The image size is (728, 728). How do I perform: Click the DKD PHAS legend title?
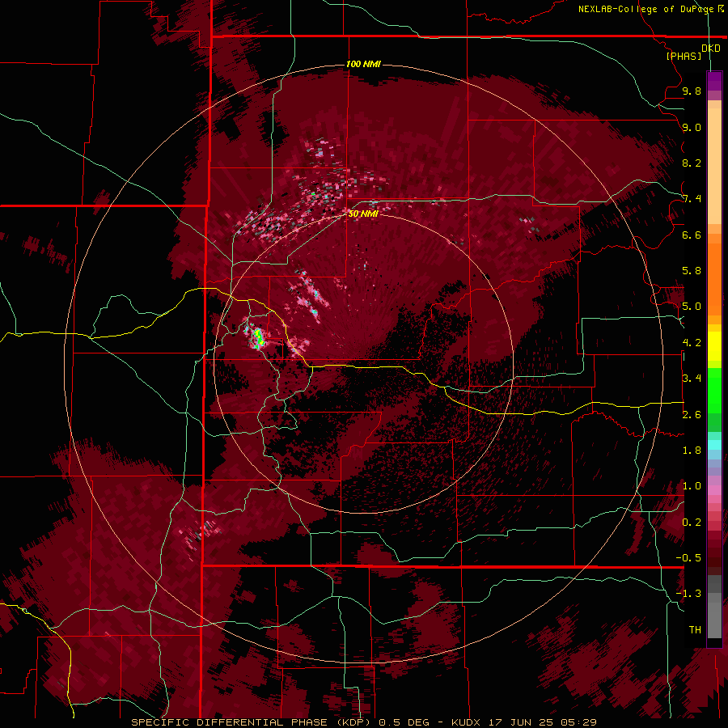pyautogui.click(x=693, y=52)
